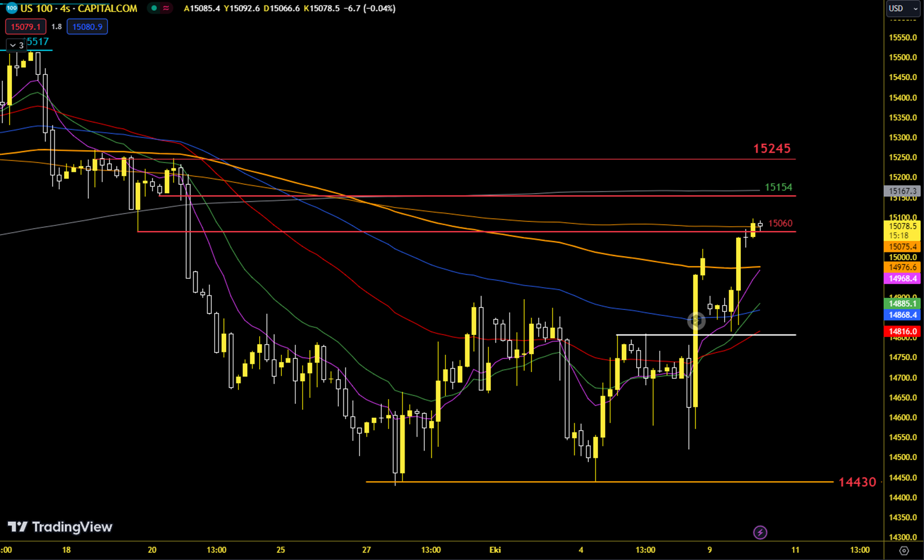
Task: Click the red 14816.0 price scale label
Action: pos(902,331)
